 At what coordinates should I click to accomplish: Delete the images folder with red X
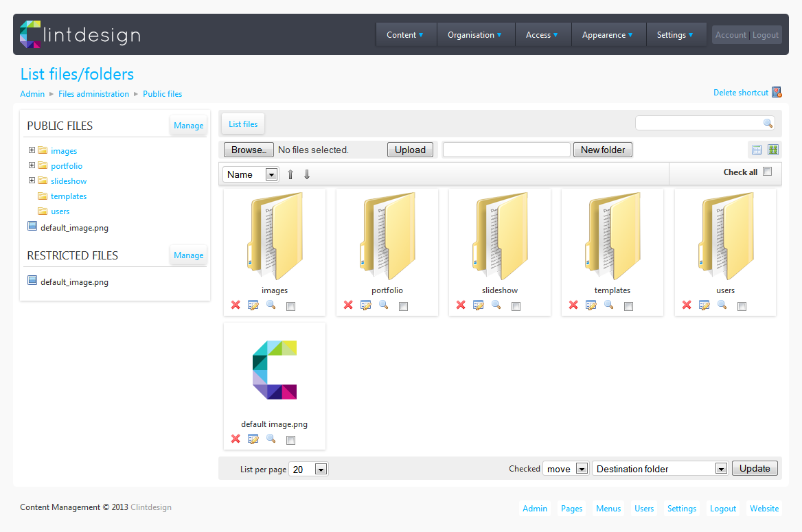236,305
